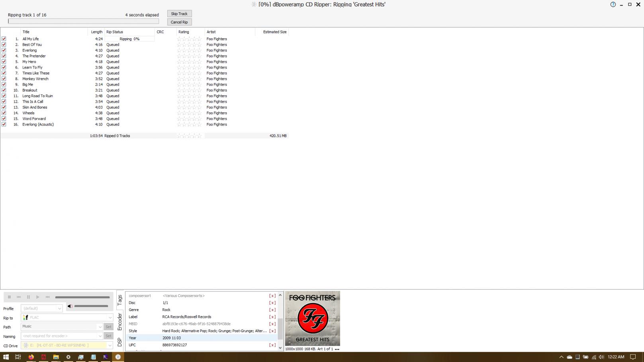Switch to the Encoder tab
644x362 pixels.
(x=120, y=322)
